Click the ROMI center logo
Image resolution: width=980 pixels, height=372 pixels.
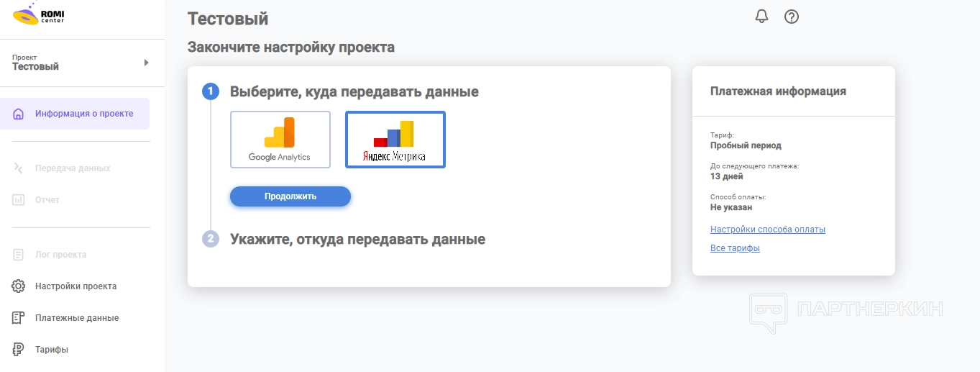[37, 14]
